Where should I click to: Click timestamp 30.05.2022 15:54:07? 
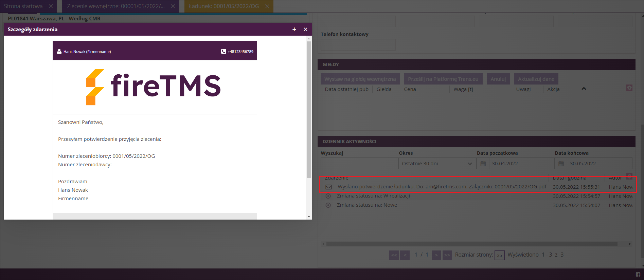coord(576,205)
